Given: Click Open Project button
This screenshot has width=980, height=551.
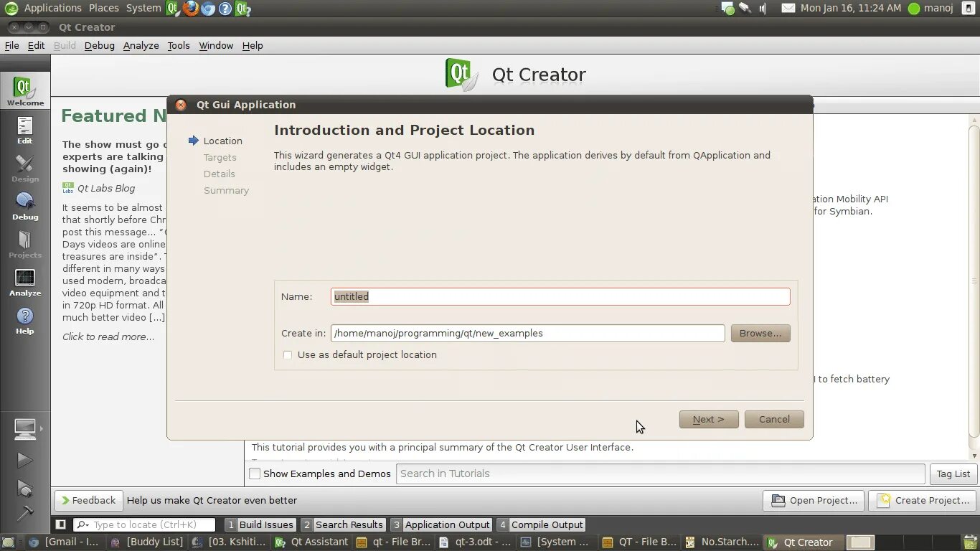Looking at the screenshot, I should [x=814, y=500].
